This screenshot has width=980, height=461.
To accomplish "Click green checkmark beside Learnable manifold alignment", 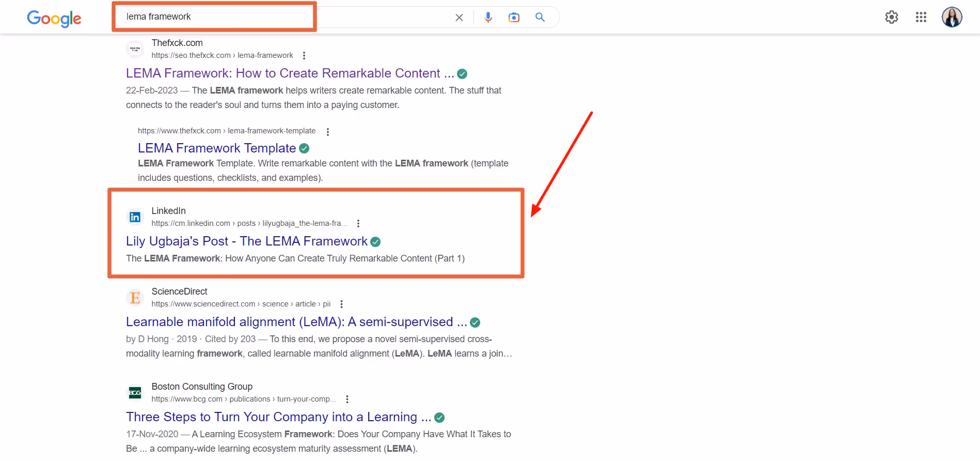I will click(475, 322).
